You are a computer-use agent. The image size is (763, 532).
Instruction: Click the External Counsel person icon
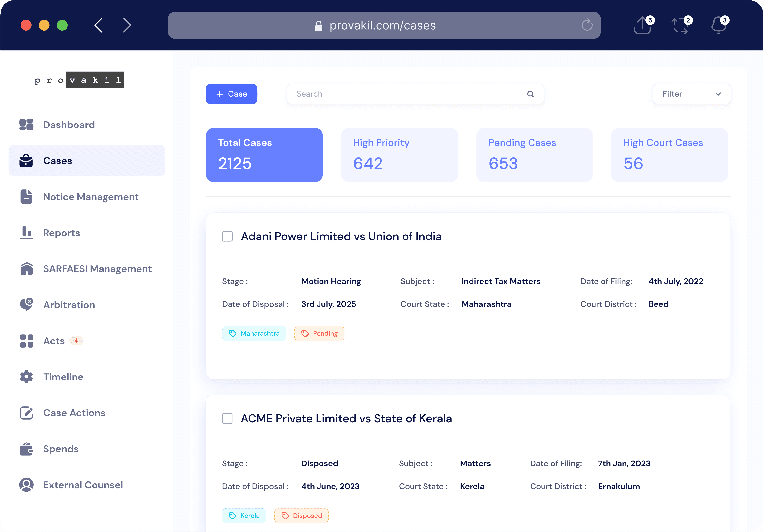[x=27, y=485]
